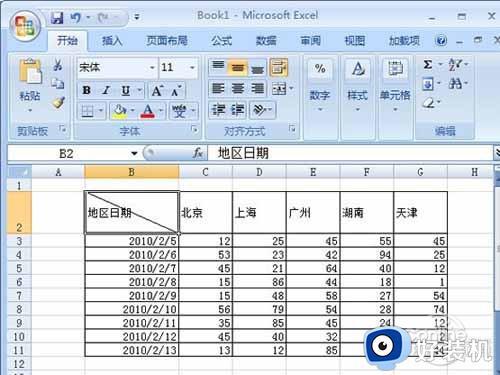
Task: Open Excel help question mark
Action: [x=441, y=41]
